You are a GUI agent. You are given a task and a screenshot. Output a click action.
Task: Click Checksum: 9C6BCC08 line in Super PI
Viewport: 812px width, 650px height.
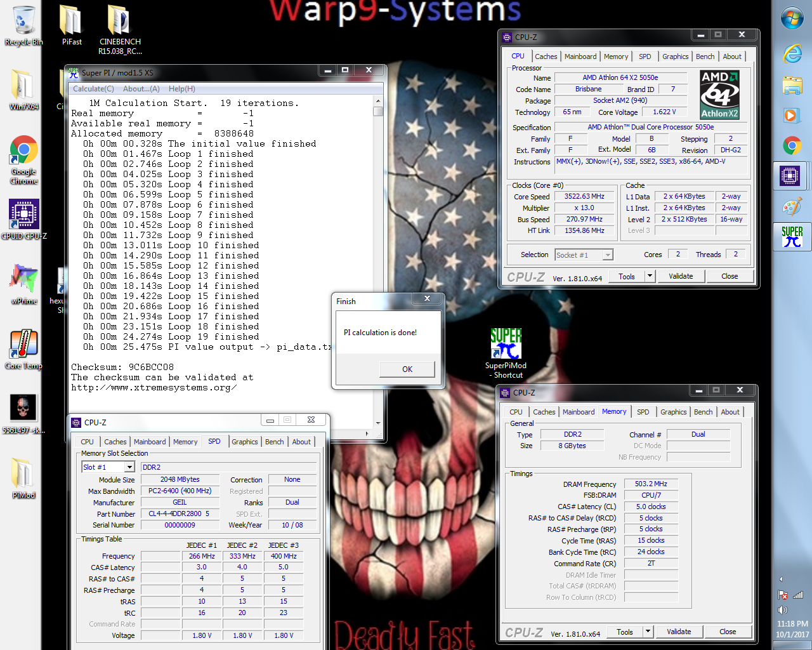122,367
